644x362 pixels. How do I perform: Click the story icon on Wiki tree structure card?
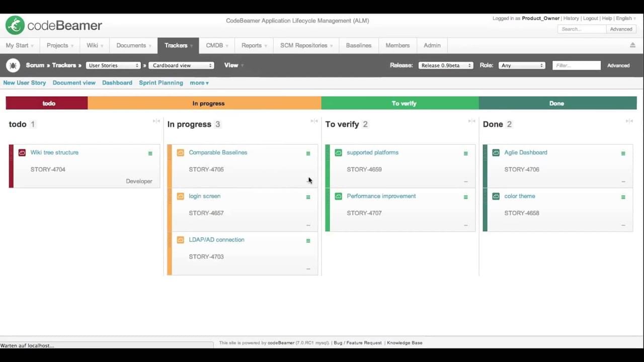point(22,153)
